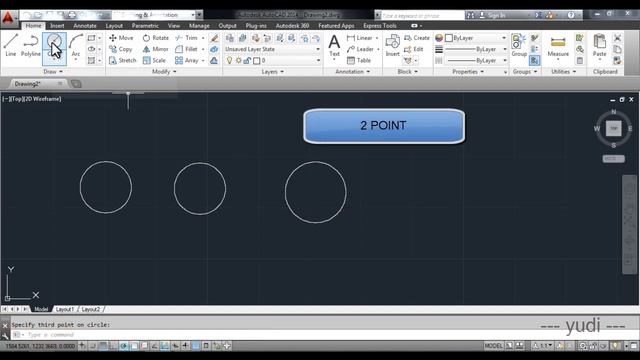Click the help question mark icon
This screenshot has width=640, height=360.
(x=571, y=15)
